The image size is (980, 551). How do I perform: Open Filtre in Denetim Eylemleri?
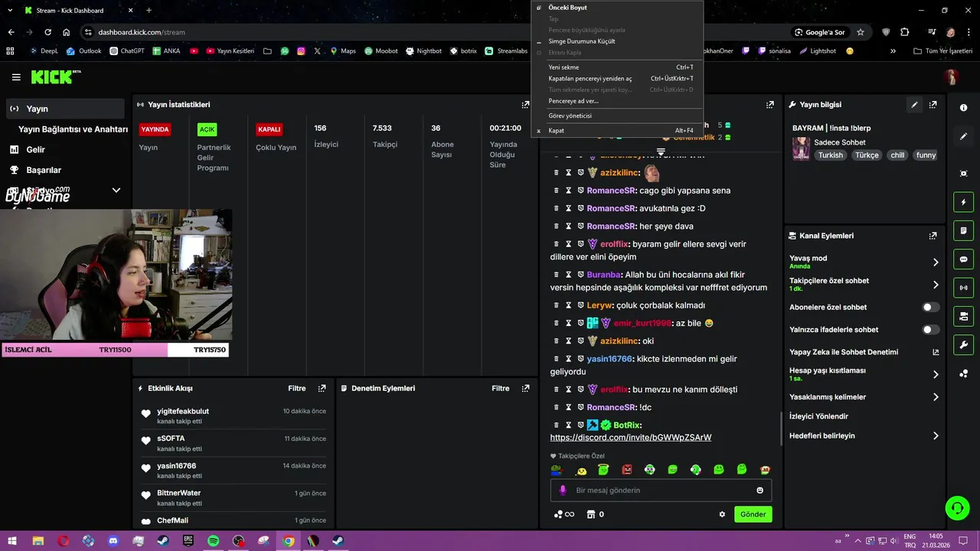(x=501, y=389)
